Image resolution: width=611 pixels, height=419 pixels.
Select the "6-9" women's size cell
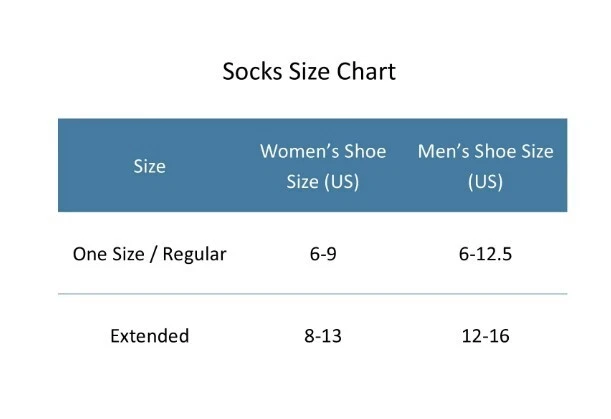(x=326, y=254)
